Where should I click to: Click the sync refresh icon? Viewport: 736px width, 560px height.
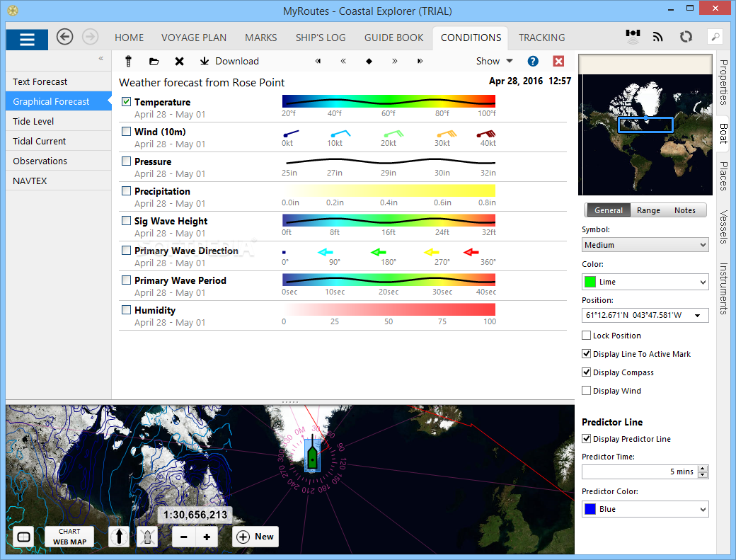click(x=685, y=37)
